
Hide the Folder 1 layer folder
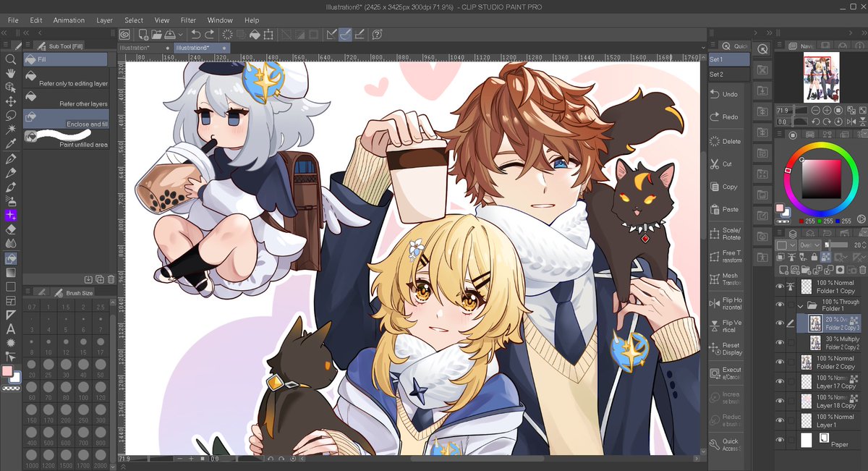[x=780, y=305]
